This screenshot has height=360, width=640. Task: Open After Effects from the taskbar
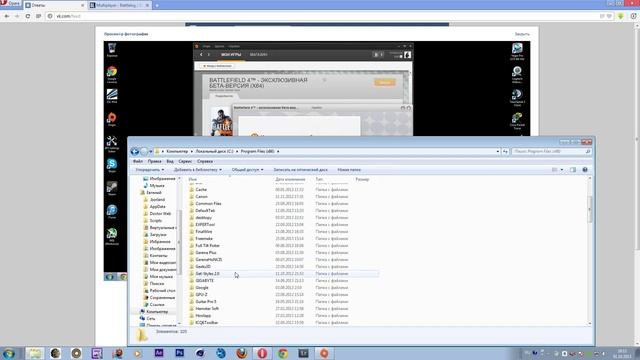[159, 353]
